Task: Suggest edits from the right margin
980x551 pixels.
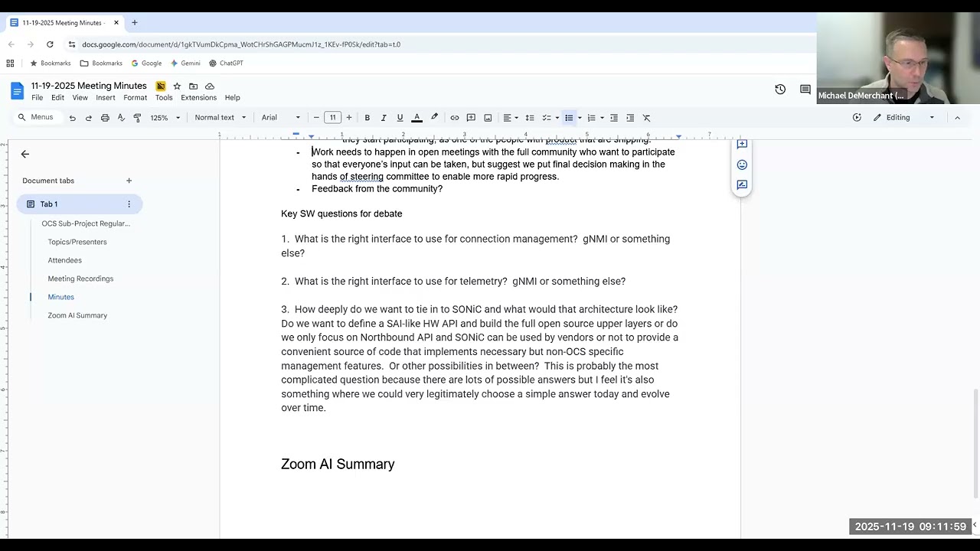Action: (x=742, y=185)
